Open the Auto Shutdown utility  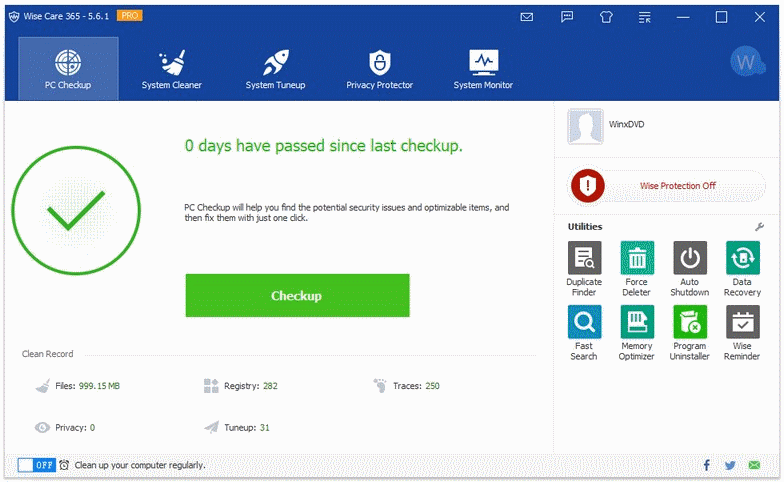(x=690, y=269)
